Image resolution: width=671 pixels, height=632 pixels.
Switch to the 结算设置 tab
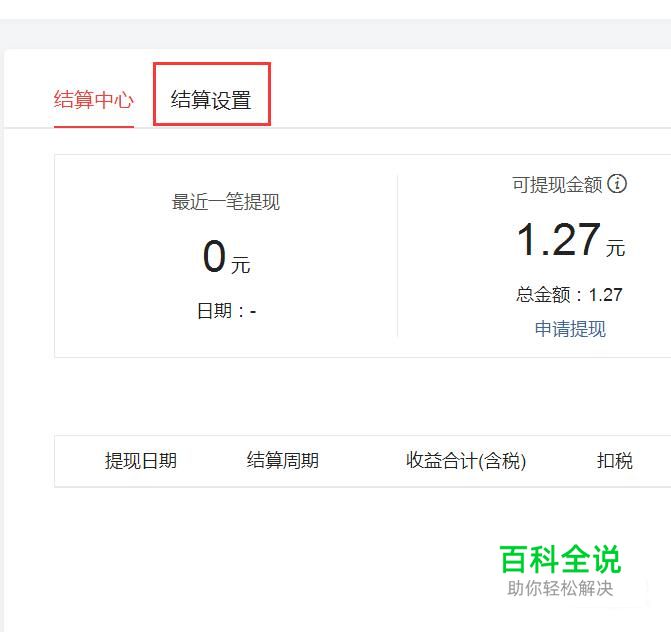(x=211, y=100)
